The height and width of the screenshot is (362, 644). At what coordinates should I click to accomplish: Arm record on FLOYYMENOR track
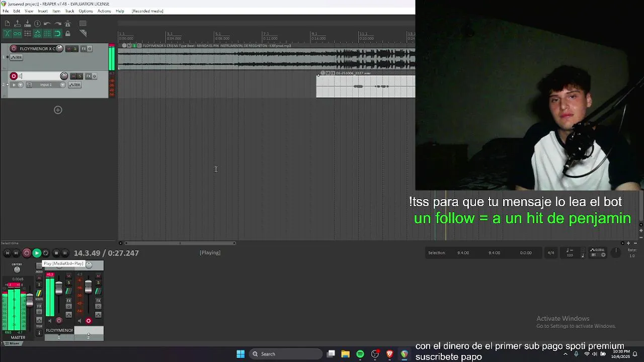pyautogui.click(x=14, y=49)
